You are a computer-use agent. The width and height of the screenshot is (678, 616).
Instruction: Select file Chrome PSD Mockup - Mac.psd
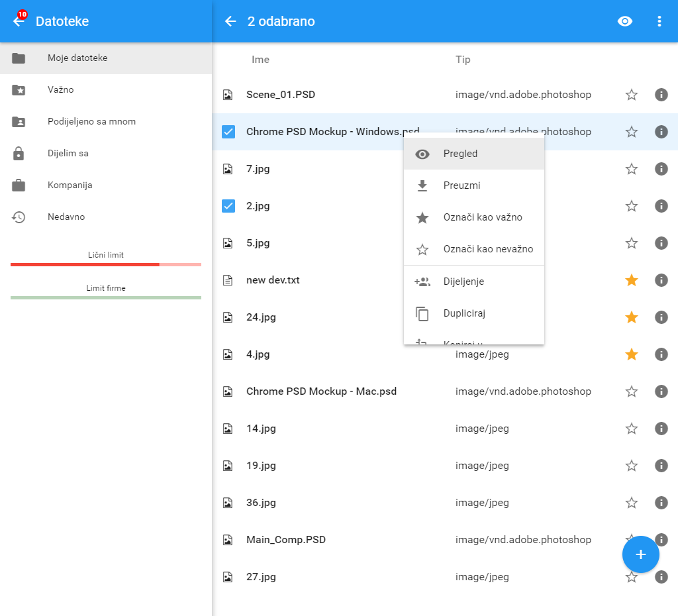[321, 391]
